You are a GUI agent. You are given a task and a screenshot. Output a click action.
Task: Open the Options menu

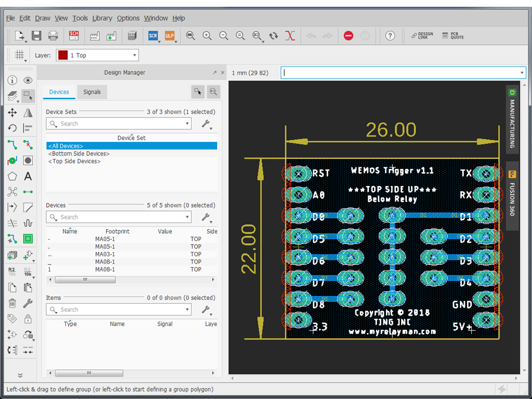128,18
